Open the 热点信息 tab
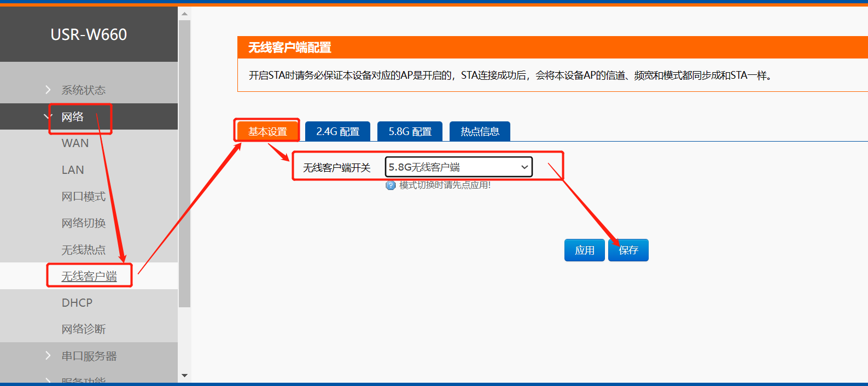 480,132
